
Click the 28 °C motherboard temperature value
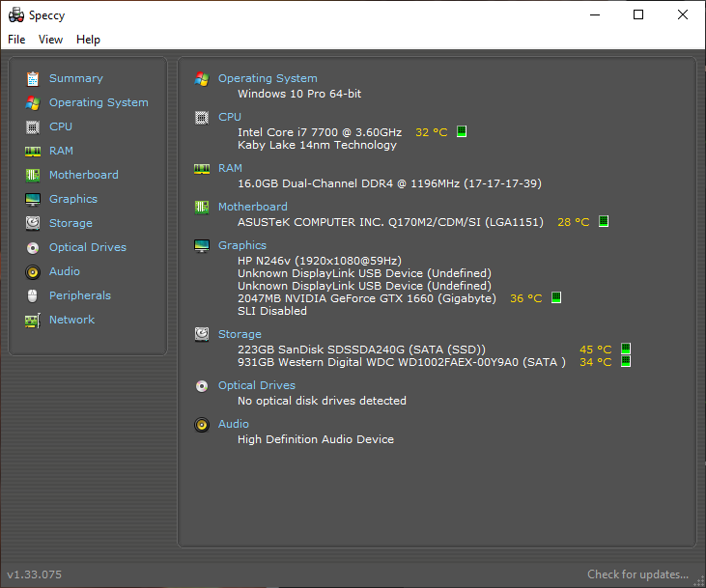point(573,222)
